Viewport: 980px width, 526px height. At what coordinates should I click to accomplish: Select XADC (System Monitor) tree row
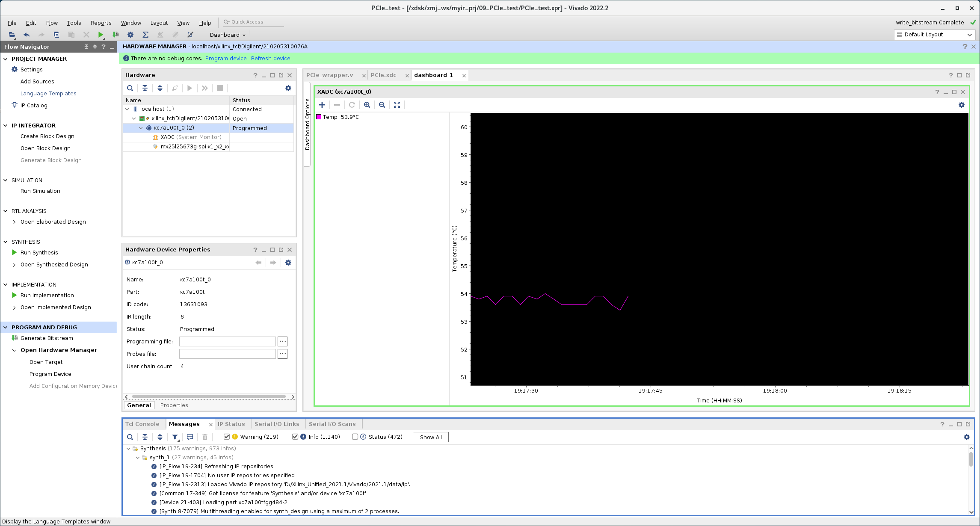[x=208, y=137]
